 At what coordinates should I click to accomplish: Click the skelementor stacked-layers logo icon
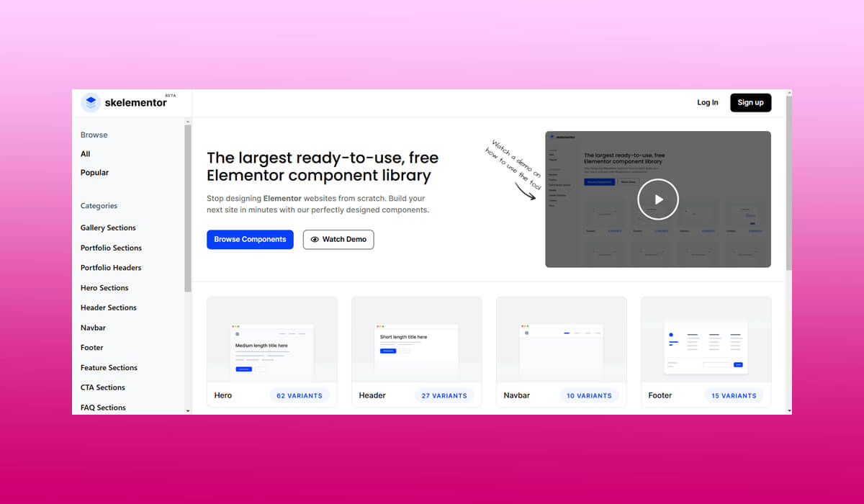coord(91,103)
